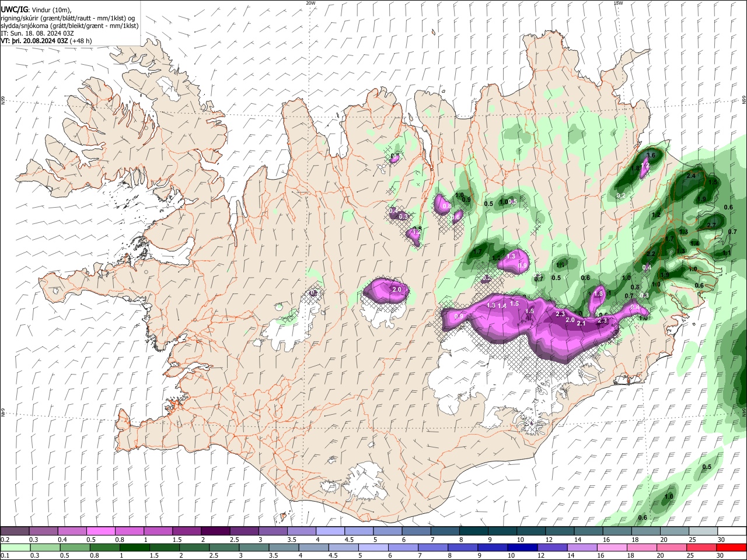
Task: Click the UWC/IG title text
Action: 13,10
